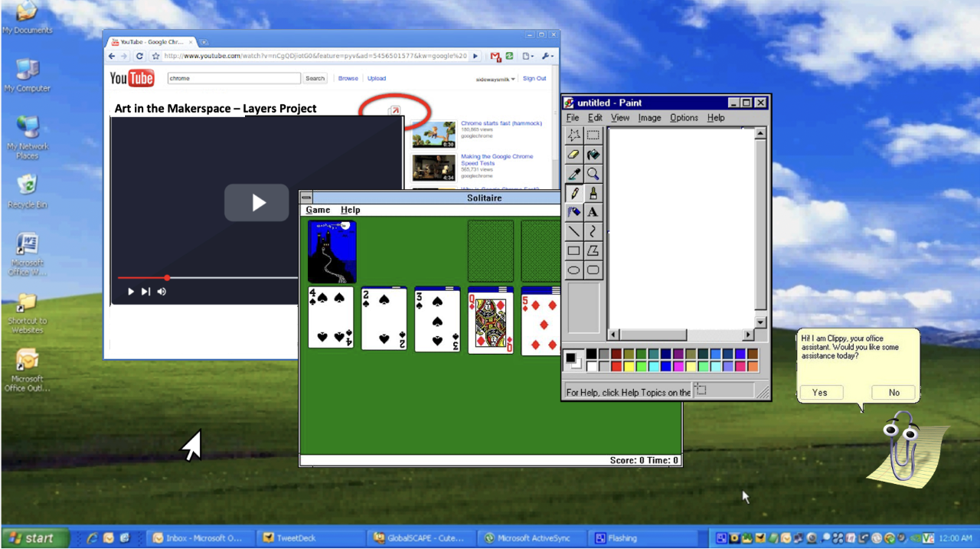Screen dimensions: 980x549
Task: Click Yes in the Clippy balloon
Action: (820, 392)
